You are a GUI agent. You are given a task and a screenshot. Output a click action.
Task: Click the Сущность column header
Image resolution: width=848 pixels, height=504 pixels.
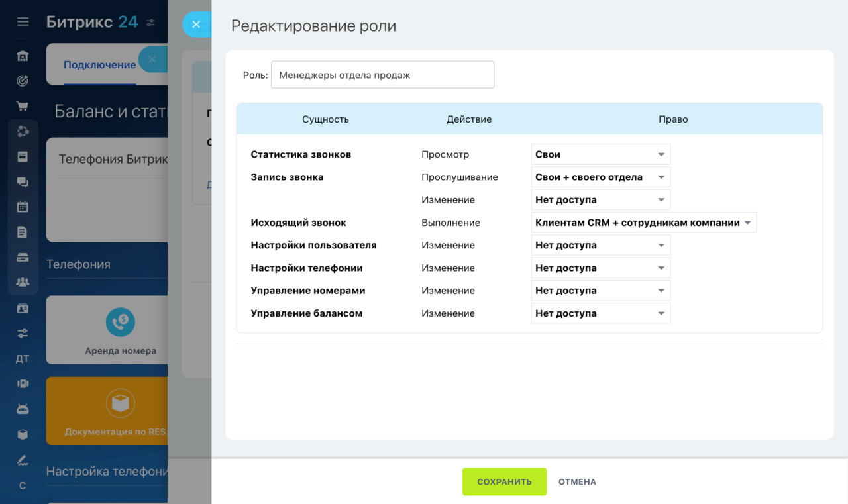point(325,119)
